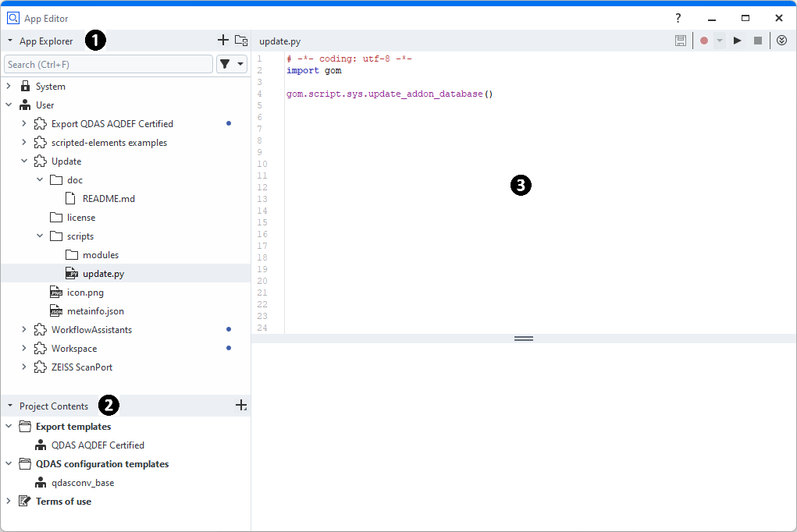Open metainfo.json in the tree

pos(94,311)
